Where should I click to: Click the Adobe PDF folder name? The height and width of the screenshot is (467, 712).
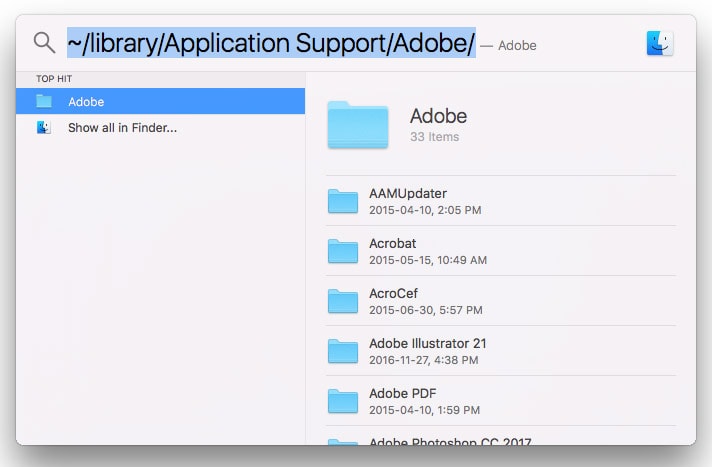[x=403, y=393]
